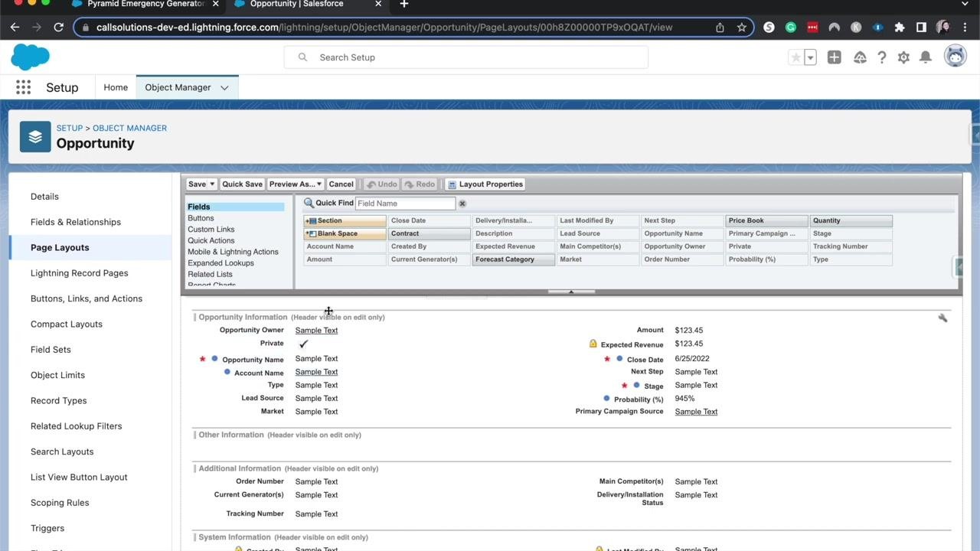Click the Opportunity object layers icon
The width and height of the screenshot is (980, 551).
tap(35, 136)
